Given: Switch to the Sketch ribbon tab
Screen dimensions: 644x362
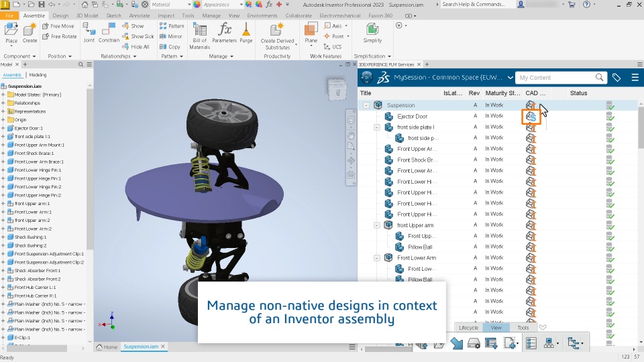Looking at the screenshot, I should tap(113, 15).
